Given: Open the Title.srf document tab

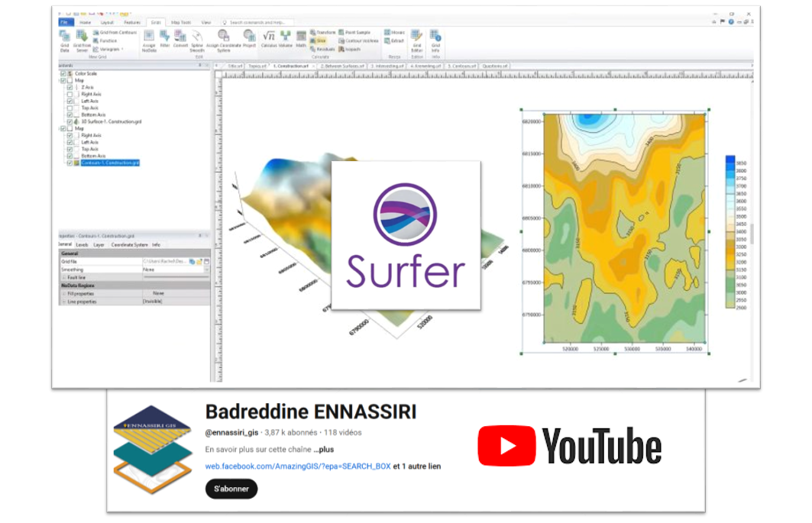Looking at the screenshot, I should tap(234, 66).
